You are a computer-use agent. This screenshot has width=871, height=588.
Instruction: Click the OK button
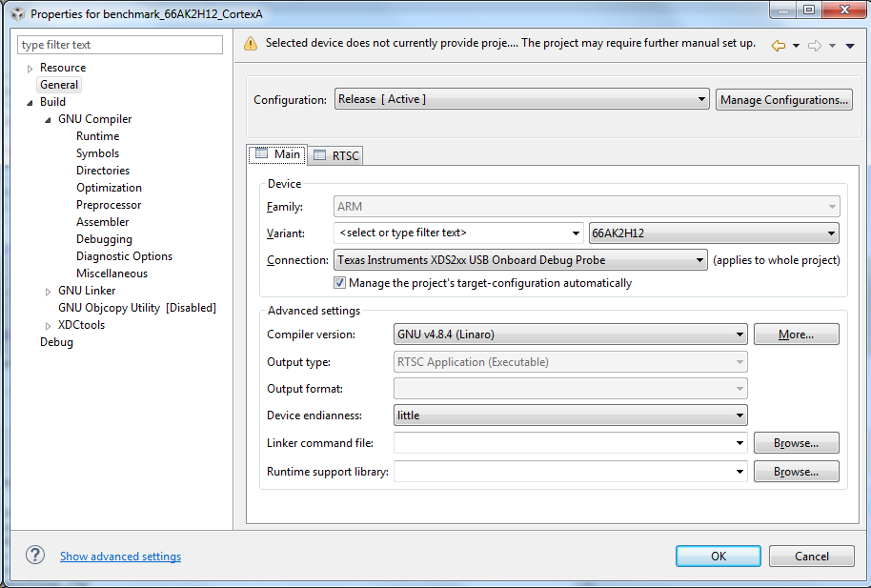pyautogui.click(x=719, y=556)
